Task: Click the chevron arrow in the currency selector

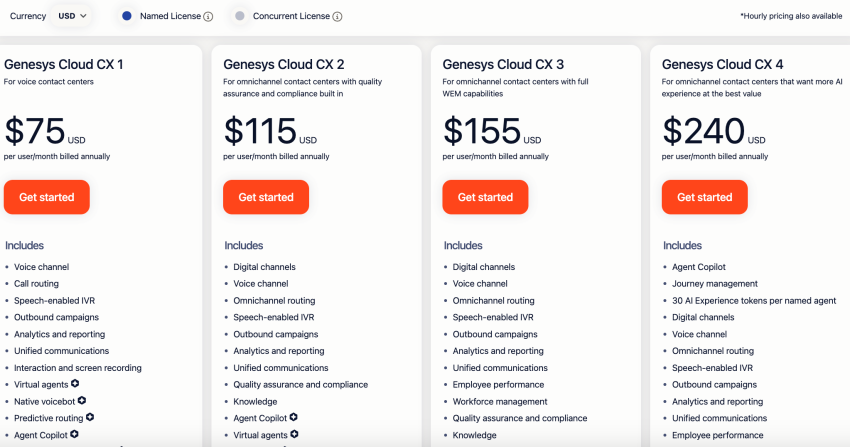Action: 83,16
